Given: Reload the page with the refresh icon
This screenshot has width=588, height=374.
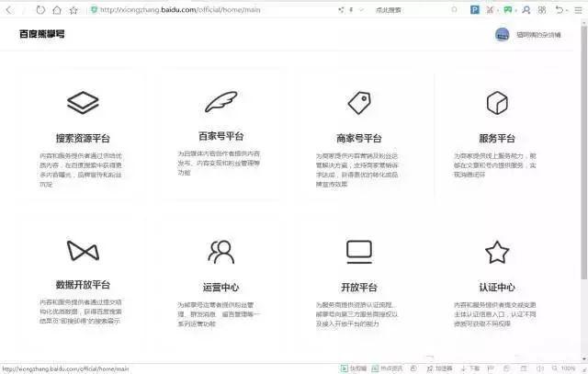Looking at the screenshot, I should click(40, 10).
